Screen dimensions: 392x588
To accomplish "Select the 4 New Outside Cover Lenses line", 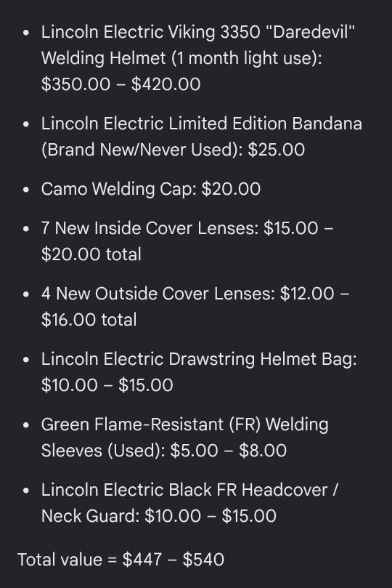I will (x=195, y=294).
